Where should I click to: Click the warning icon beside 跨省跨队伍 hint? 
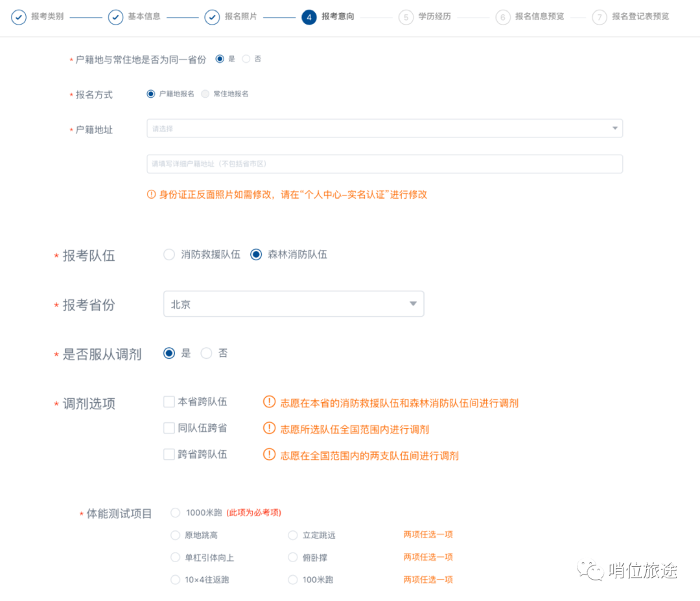click(270, 454)
